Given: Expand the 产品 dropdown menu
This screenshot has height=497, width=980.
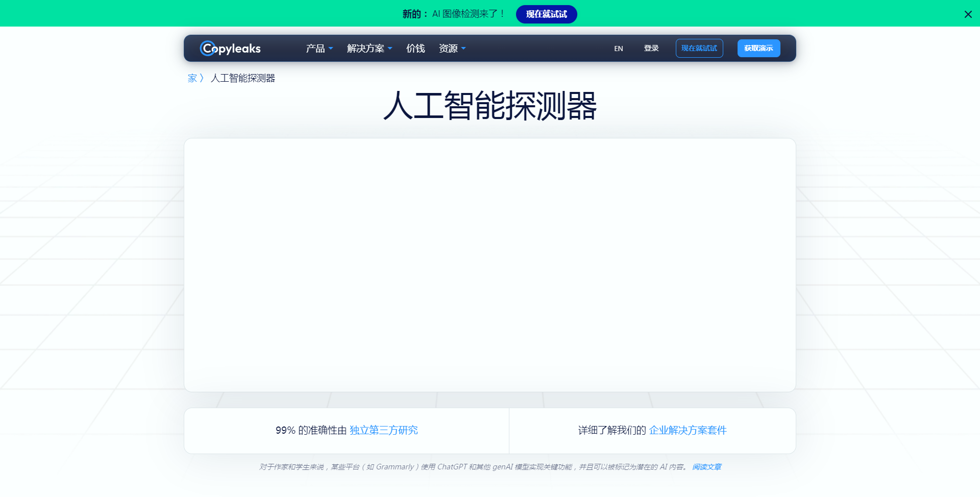Looking at the screenshot, I should click(319, 49).
